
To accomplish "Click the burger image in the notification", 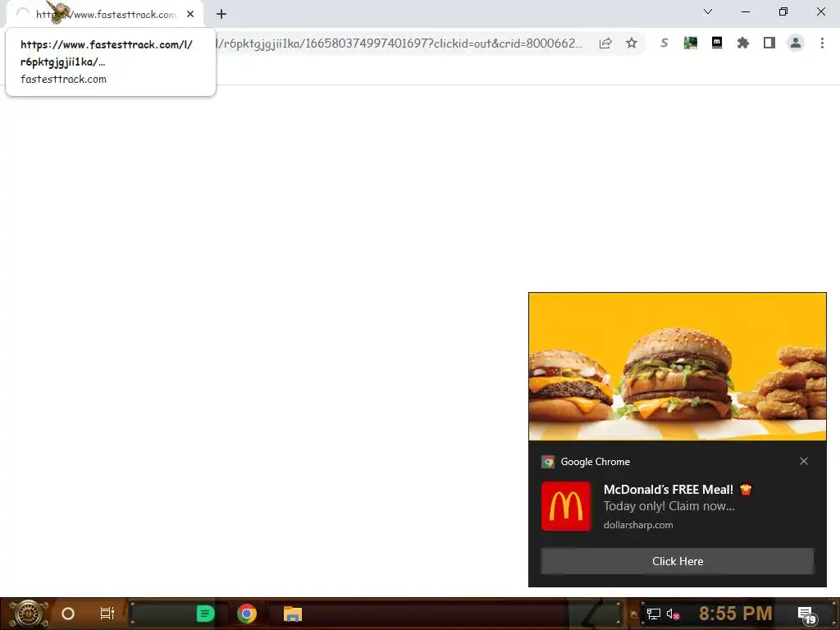I will pyautogui.click(x=677, y=367).
